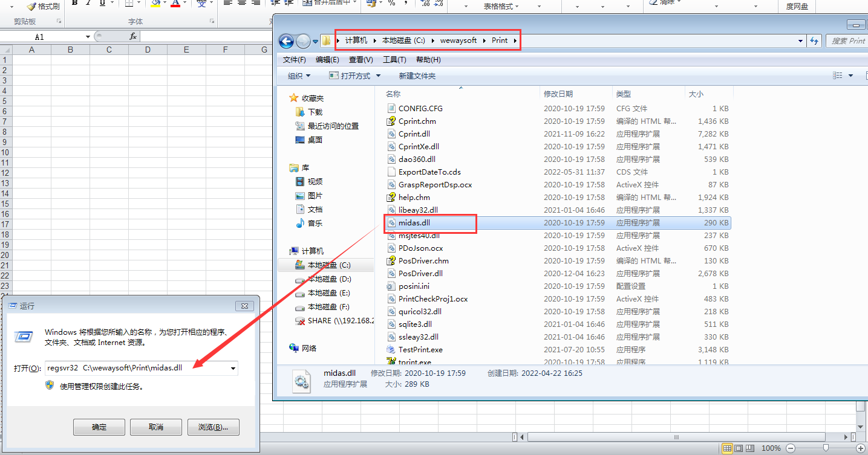868x455 pixels.
Task: Expand the Run dialog Open combo box dropdown
Action: tap(232, 368)
